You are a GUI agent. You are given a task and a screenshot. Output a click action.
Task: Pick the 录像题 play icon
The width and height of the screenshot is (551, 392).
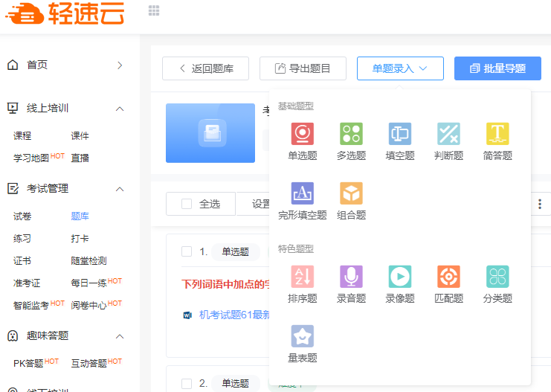(400, 277)
